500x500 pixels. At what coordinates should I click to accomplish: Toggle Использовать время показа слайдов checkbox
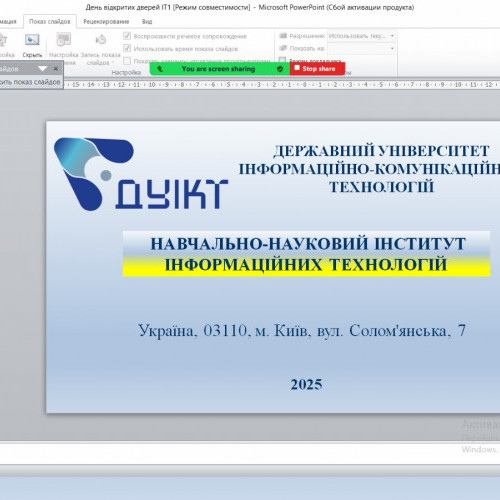tap(127, 48)
